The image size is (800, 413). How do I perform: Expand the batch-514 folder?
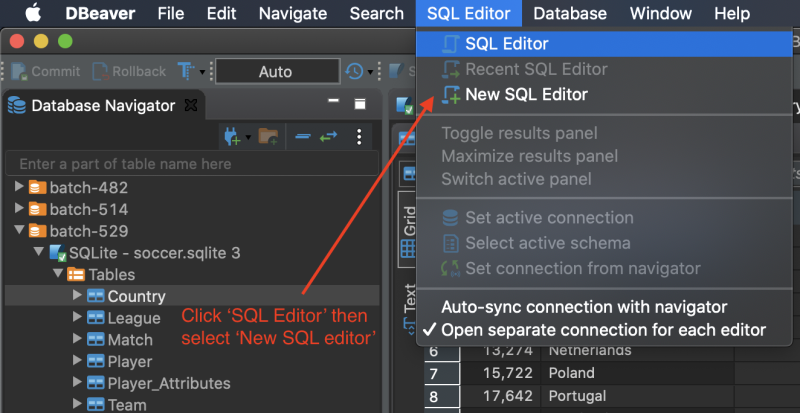click(19, 209)
